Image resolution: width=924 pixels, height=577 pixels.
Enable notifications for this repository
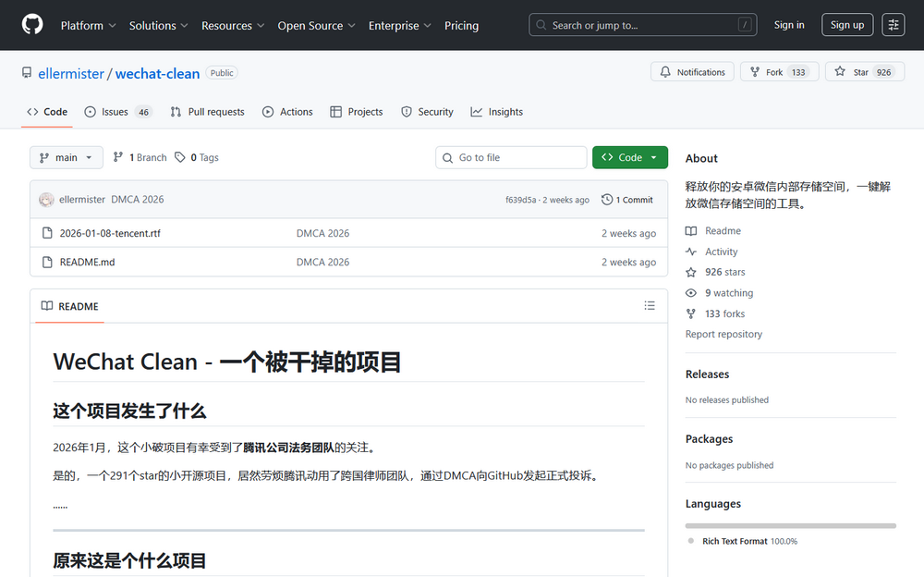click(692, 71)
